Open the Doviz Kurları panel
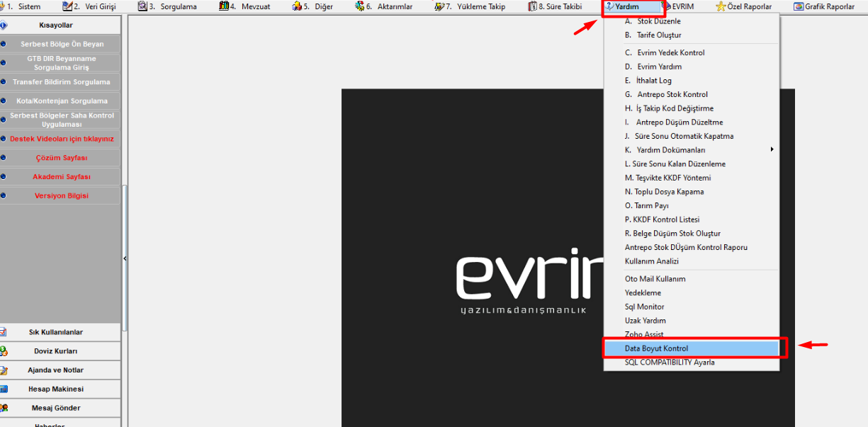The width and height of the screenshot is (868, 427). (x=60, y=351)
